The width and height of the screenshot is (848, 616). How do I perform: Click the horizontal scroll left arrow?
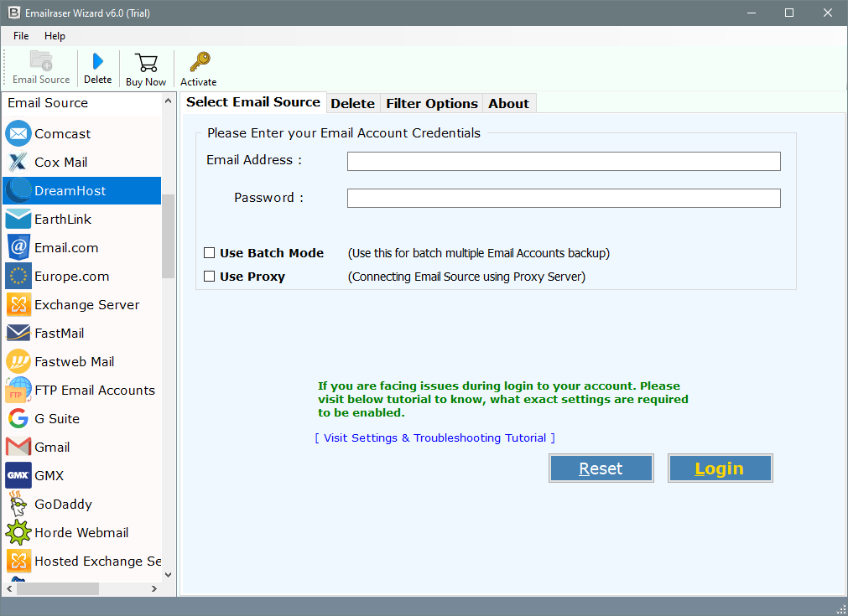(9, 588)
